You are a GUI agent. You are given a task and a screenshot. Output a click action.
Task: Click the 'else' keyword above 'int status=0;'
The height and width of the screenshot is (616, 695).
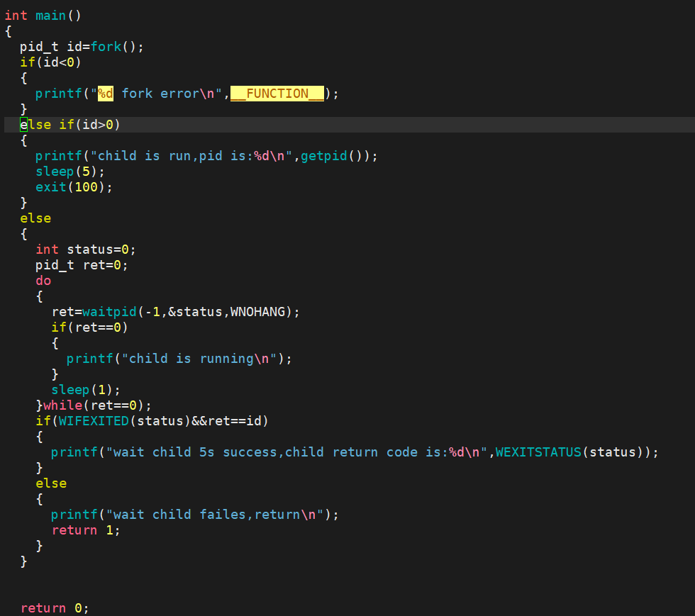[35, 218]
